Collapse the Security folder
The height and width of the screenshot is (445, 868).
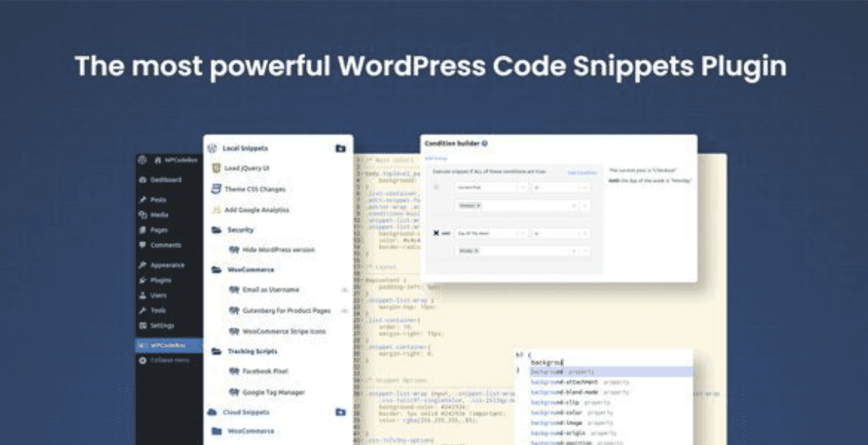point(216,230)
